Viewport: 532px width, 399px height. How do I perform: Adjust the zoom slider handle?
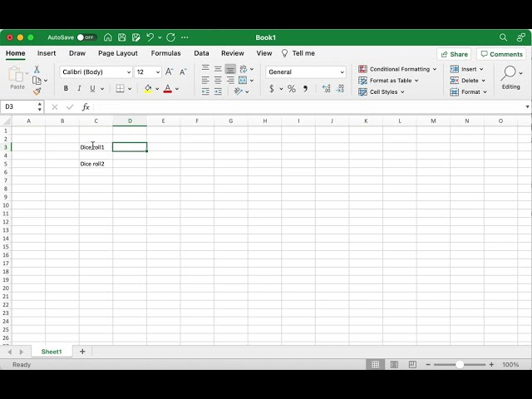[460, 364]
